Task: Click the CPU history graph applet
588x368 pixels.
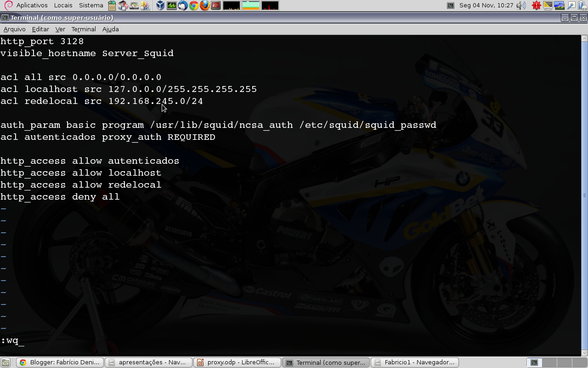Action: (x=231, y=5)
